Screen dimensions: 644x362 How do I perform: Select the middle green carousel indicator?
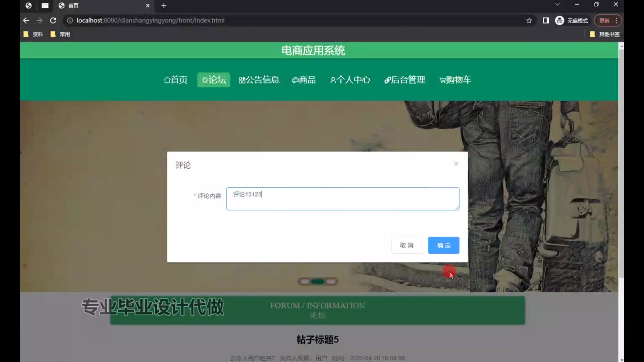coord(317,282)
